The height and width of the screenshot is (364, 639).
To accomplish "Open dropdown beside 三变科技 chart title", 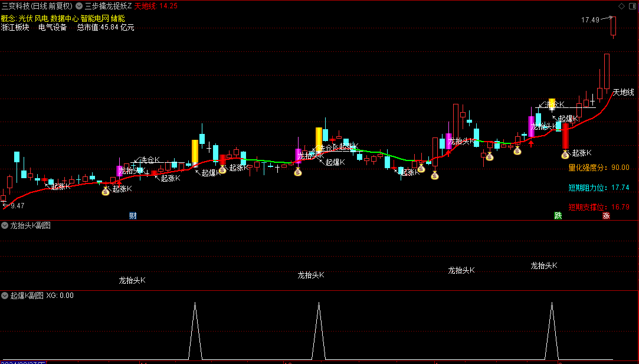I will point(79,6).
